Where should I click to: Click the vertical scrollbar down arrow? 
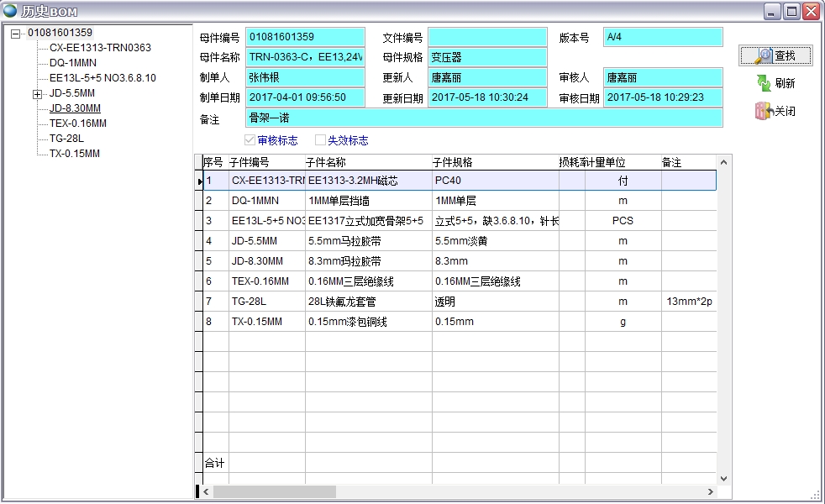722,478
